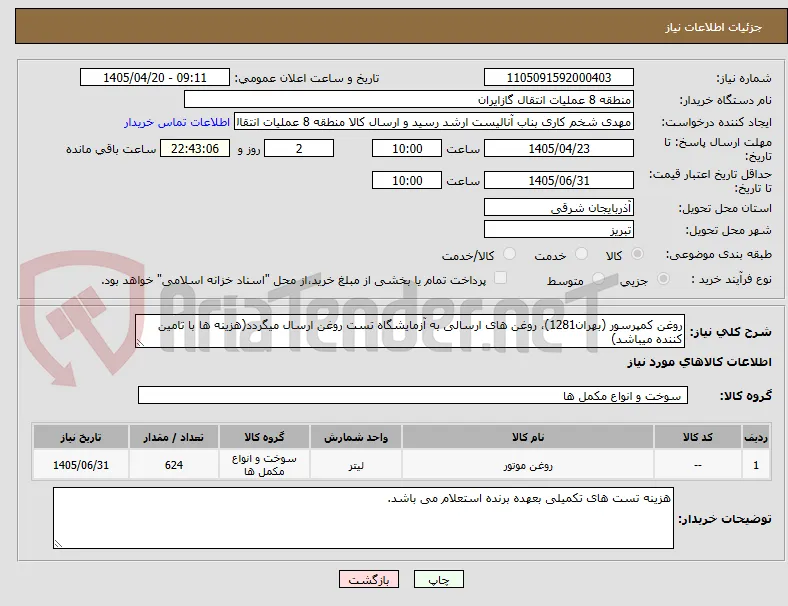The image size is (788, 606).
Task: Click the ساعت باقی مانده label
Action: (111, 149)
